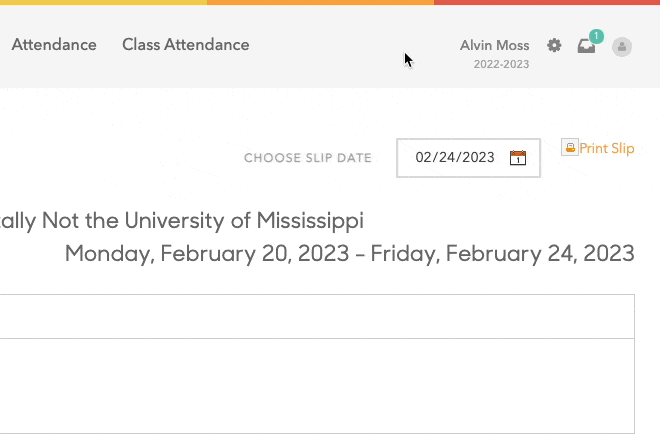
Task: Click the Alvin Moss user name
Action: [494, 45]
